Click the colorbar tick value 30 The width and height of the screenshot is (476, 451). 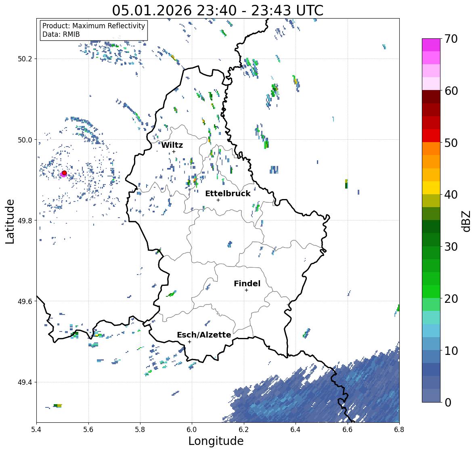451,247
